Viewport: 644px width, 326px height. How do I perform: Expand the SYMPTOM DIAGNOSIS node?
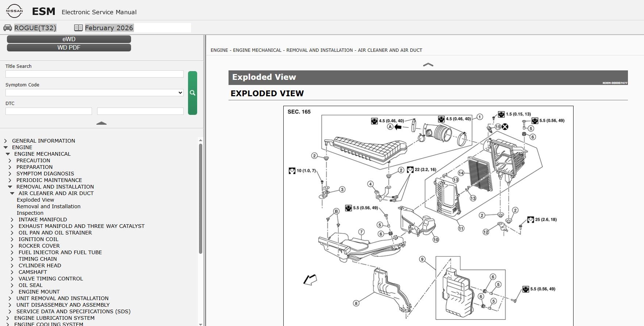pyautogui.click(x=10, y=174)
